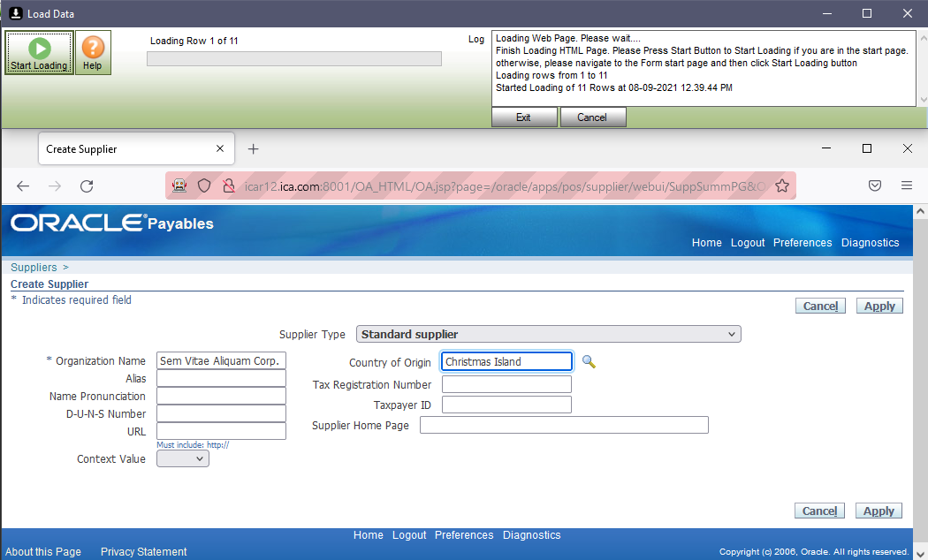This screenshot has height=560, width=928.
Task: Bookmark this page with star icon
Action: click(x=782, y=185)
